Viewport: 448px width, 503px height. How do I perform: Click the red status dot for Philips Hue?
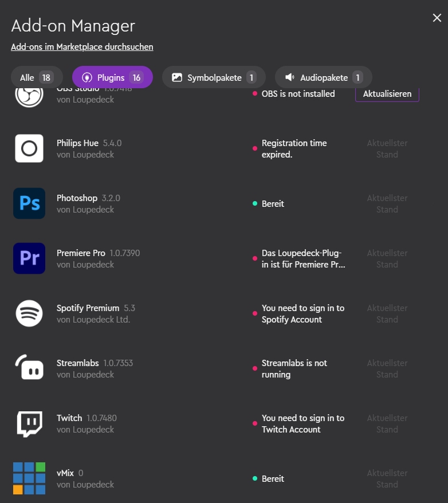click(x=255, y=148)
